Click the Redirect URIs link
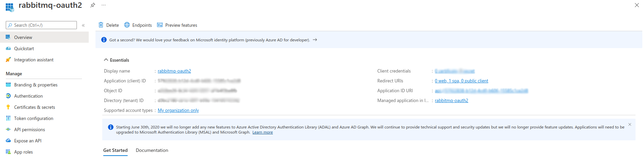This screenshot has width=644, height=159. 461,81
